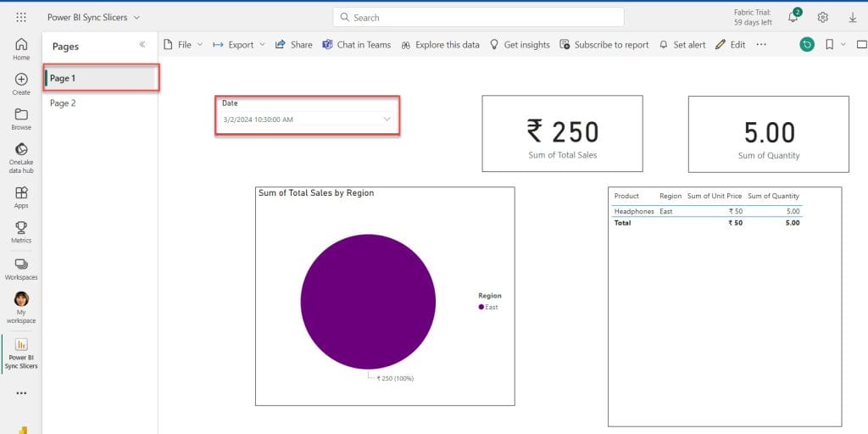
Task: Click the Sum of Total Sales by Region title
Action: coord(316,192)
